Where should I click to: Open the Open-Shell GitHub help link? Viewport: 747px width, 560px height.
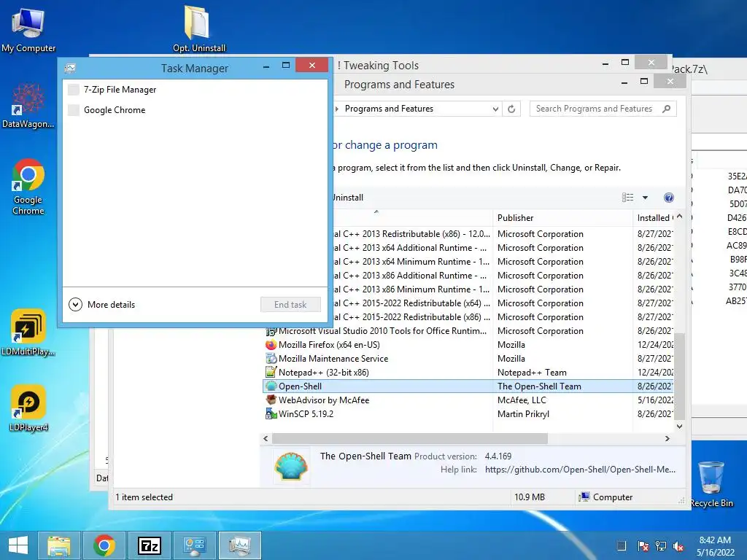580,470
